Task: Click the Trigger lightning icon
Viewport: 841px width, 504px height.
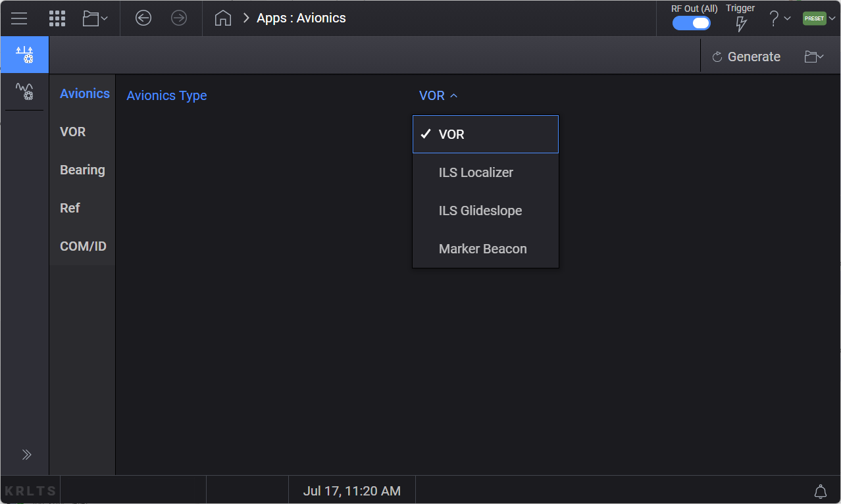Action: click(x=741, y=24)
